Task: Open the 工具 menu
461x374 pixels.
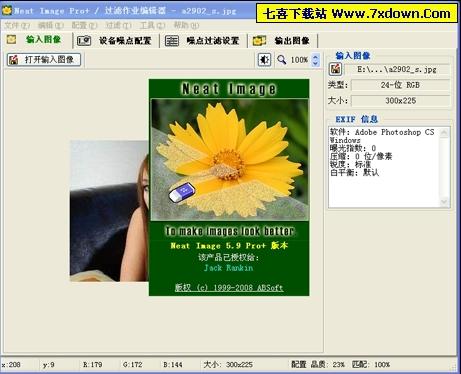Action: pos(152,25)
